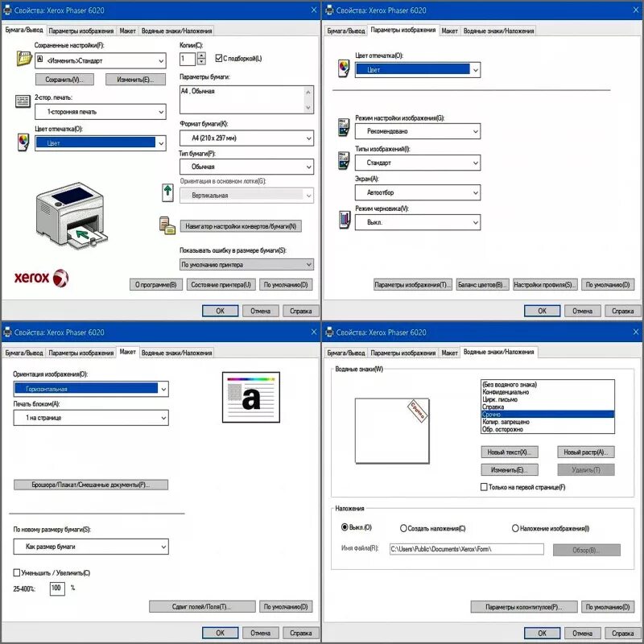Select Обр. осторожно in watermark list
Viewport: 644px width, 644px height.
547,429
